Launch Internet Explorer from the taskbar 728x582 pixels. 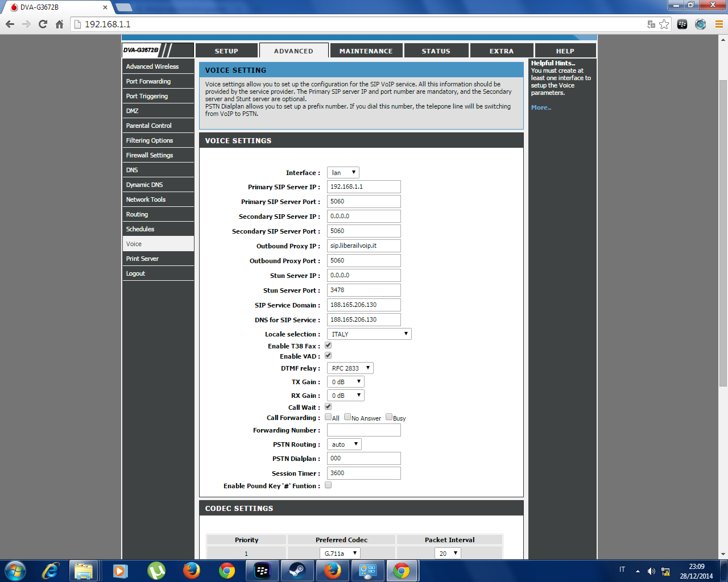50,570
